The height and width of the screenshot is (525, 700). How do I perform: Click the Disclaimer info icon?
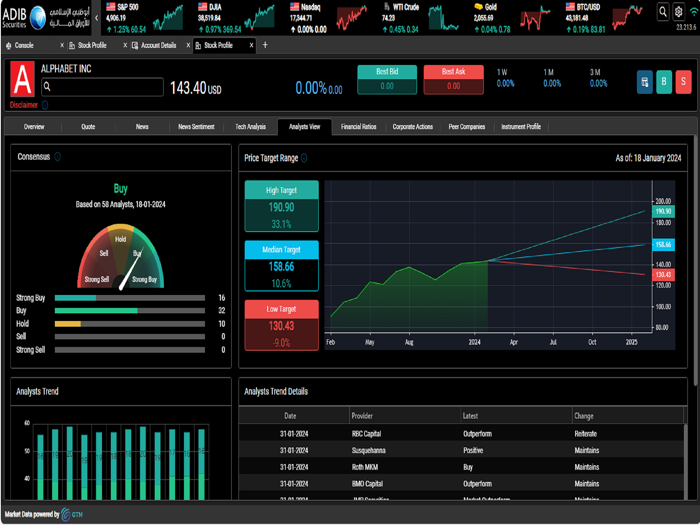pos(45,105)
